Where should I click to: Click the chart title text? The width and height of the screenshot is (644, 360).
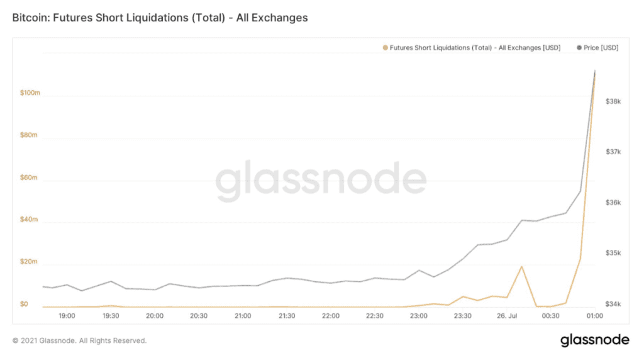160,18
